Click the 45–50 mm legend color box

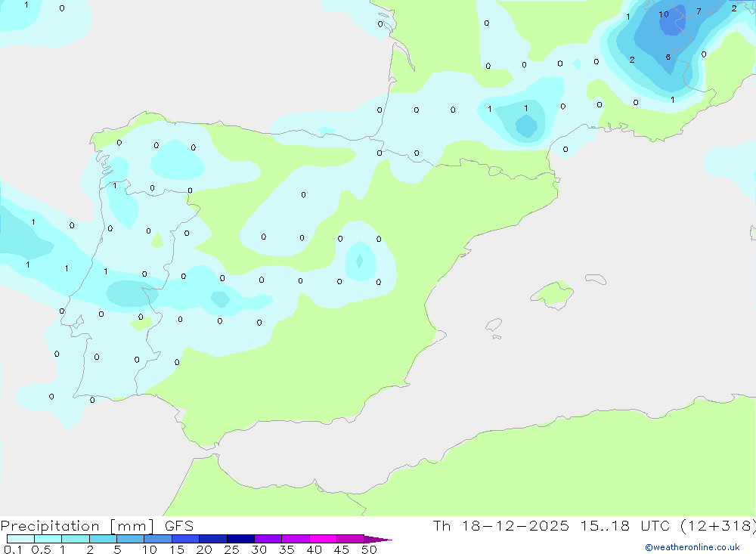[351, 539]
